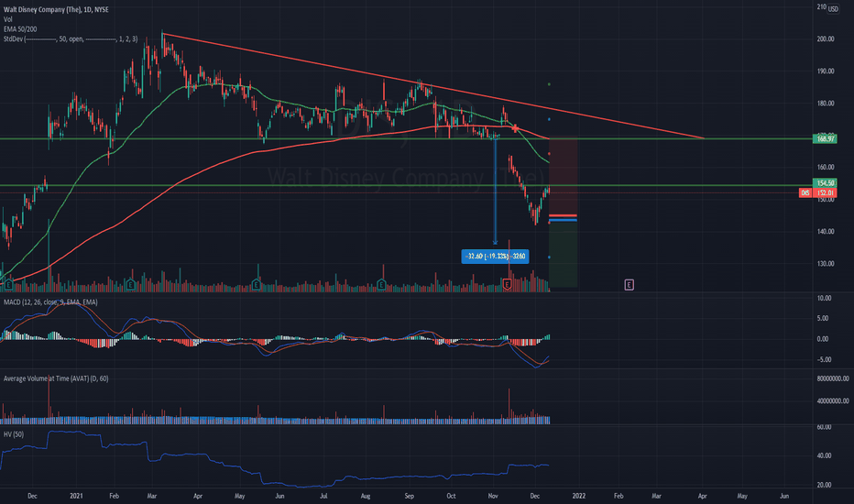Click the Walt Disney Company chart title
This screenshot has height=504, width=854.
click(56, 9)
